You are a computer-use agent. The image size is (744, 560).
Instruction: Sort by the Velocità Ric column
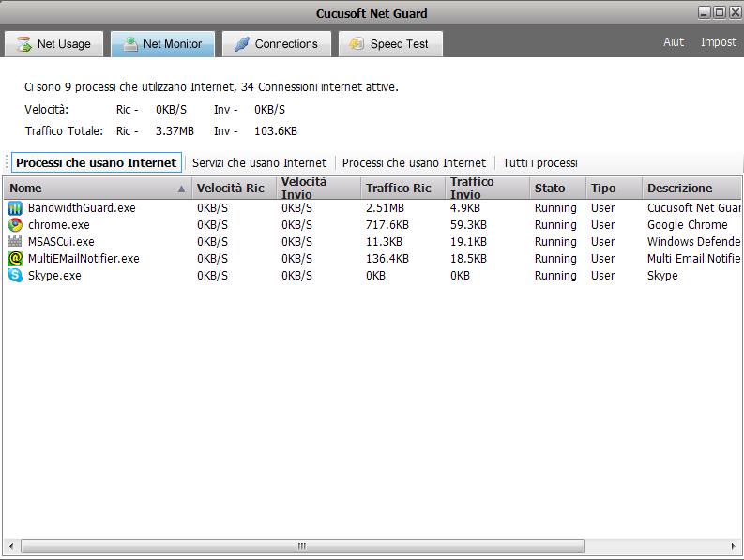234,189
